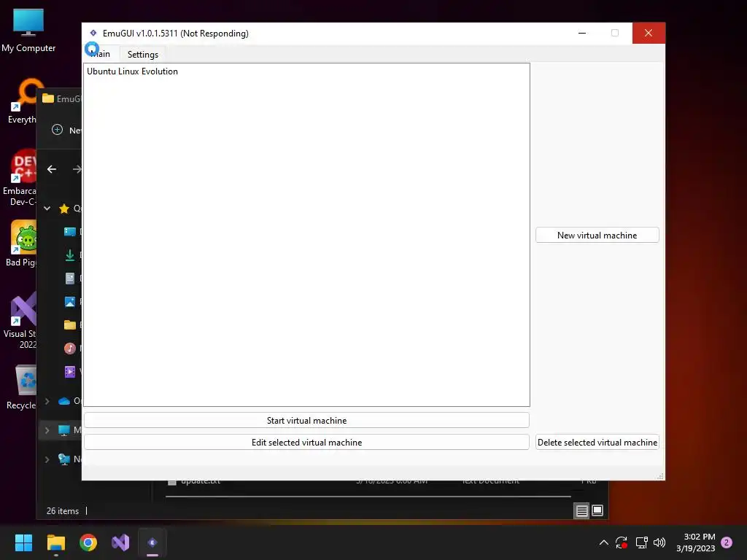The image size is (747, 560).
Task: Delete the selected virtual machine
Action: (x=597, y=443)
